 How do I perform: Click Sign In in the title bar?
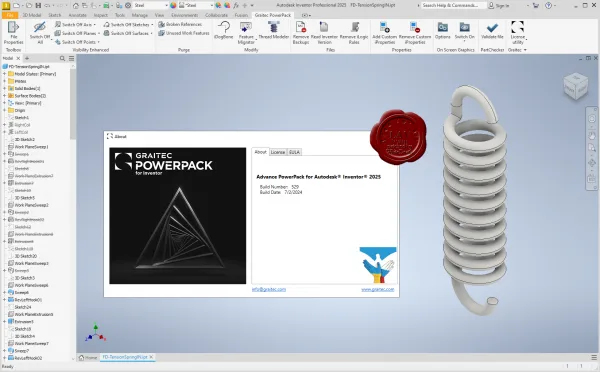499,5
